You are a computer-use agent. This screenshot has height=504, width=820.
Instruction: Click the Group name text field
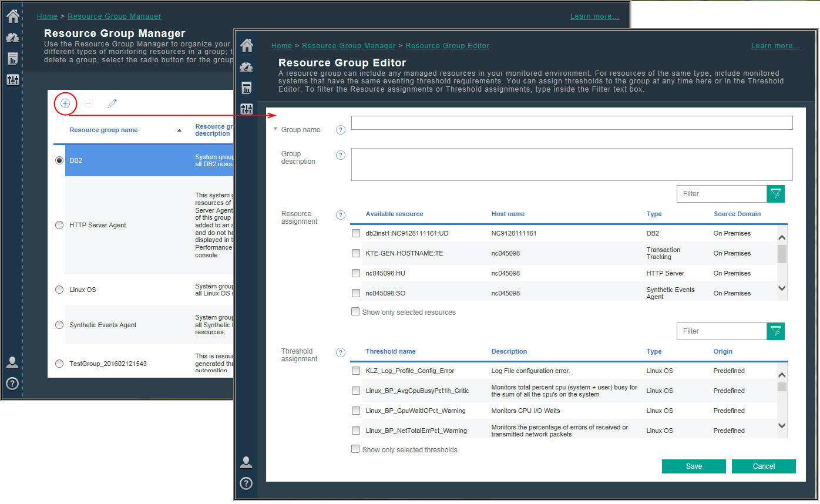(x=572, y=123)
